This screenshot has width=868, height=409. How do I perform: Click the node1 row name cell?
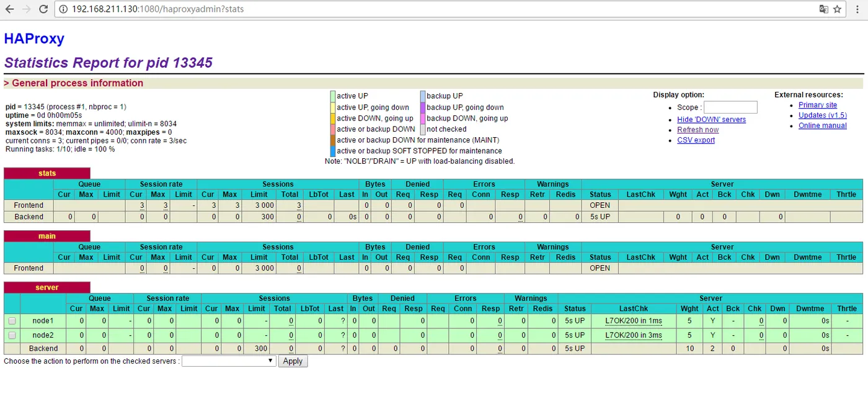tap(43, 321)
